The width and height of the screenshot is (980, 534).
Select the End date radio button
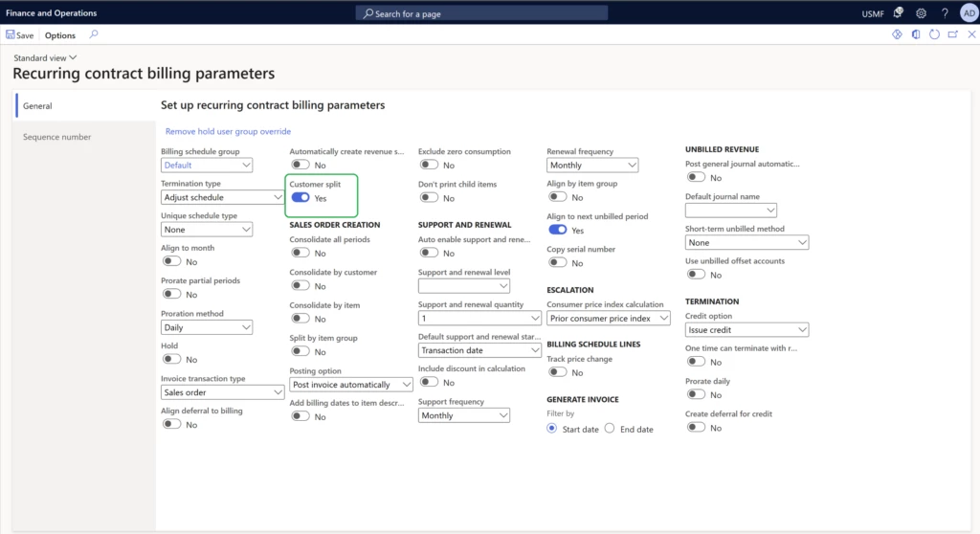click(610, 429)
